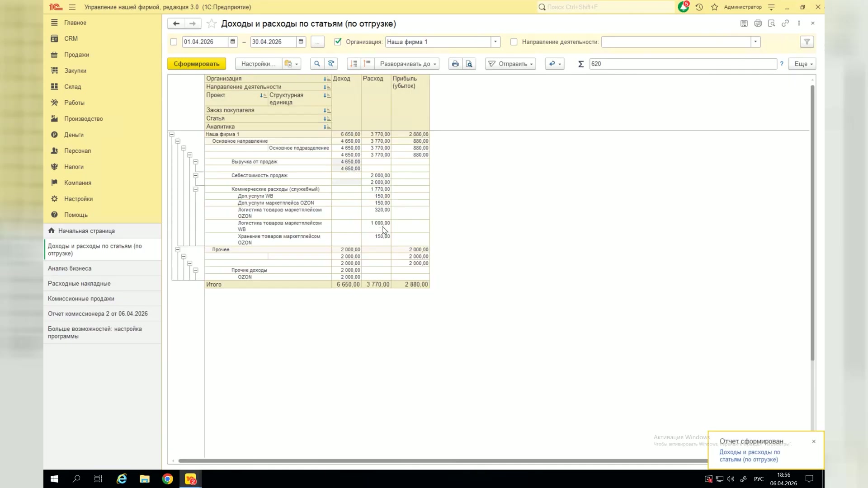Screen dimensions: 868x488
Task: Collapse the Наша фирма 1 group
Action: click(172, 134)
